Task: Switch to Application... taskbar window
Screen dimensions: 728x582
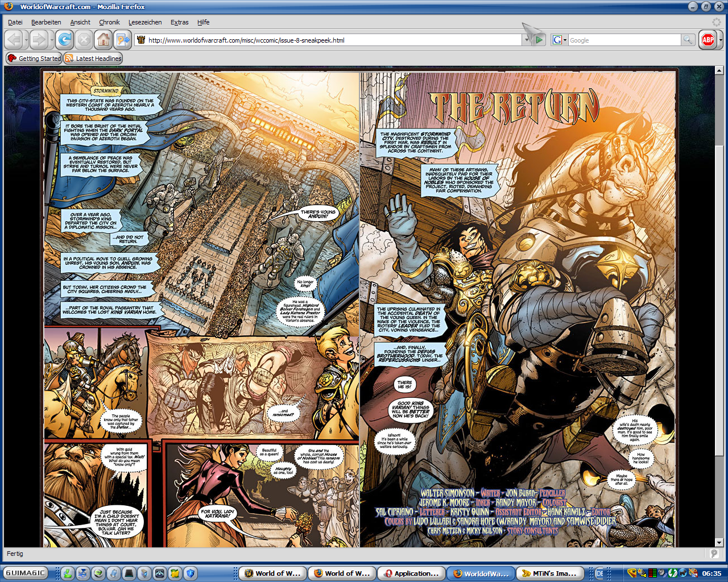Action: [x=411, y=573]
